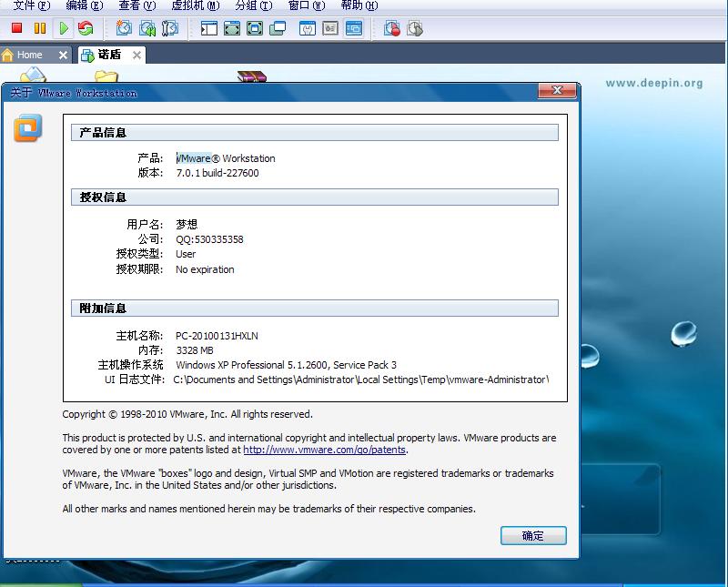Open the 编辑(E) menu
Image resolution: width=728 pixels, height=587 pixels.
85,5
